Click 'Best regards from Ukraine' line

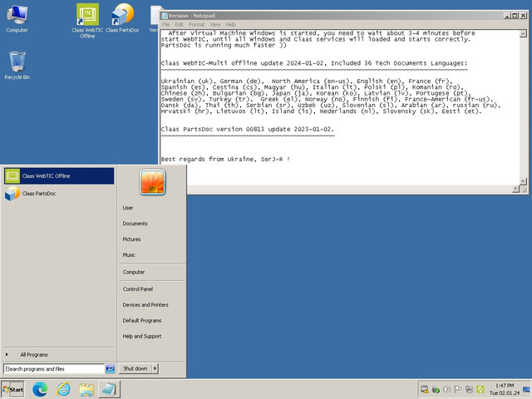point(225,159)
